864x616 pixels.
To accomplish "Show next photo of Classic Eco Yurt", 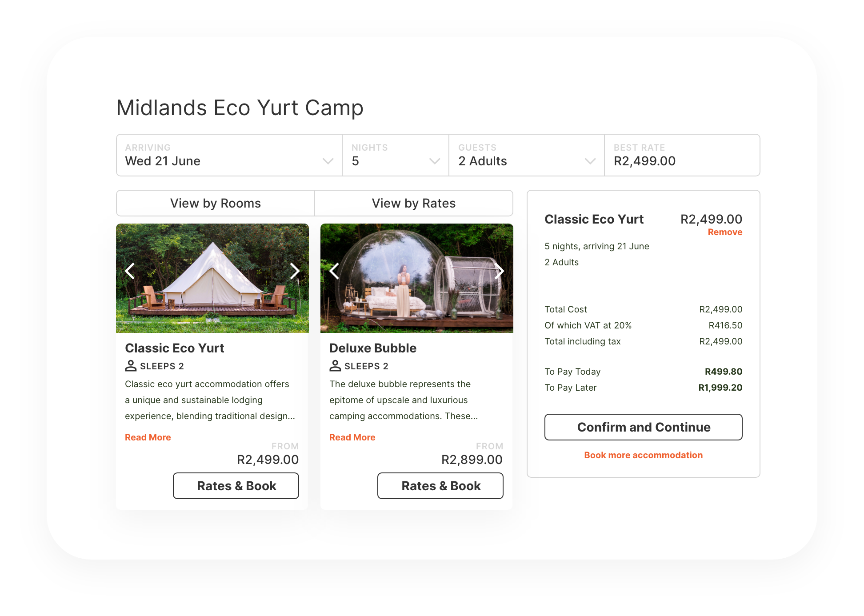I will [x=295, y=271].
